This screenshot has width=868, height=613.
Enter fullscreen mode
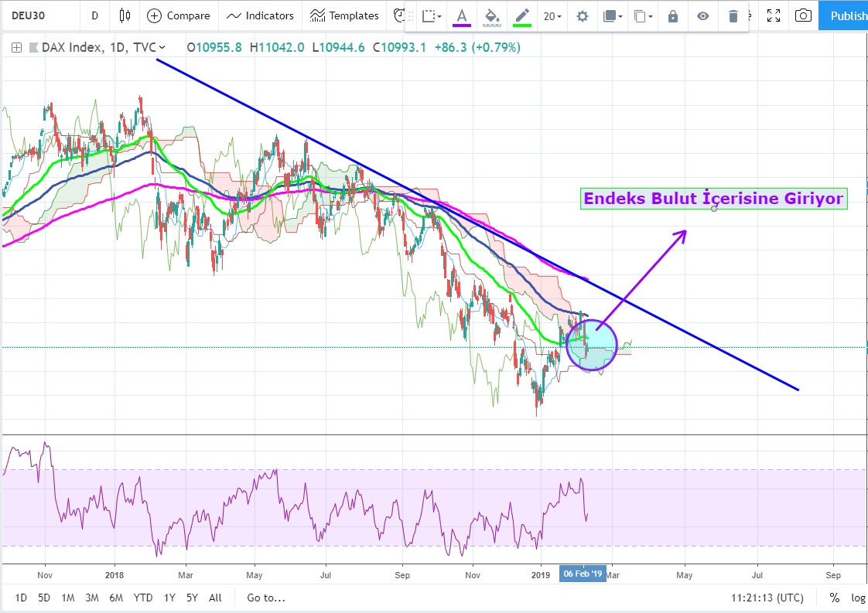pos(772,15)
